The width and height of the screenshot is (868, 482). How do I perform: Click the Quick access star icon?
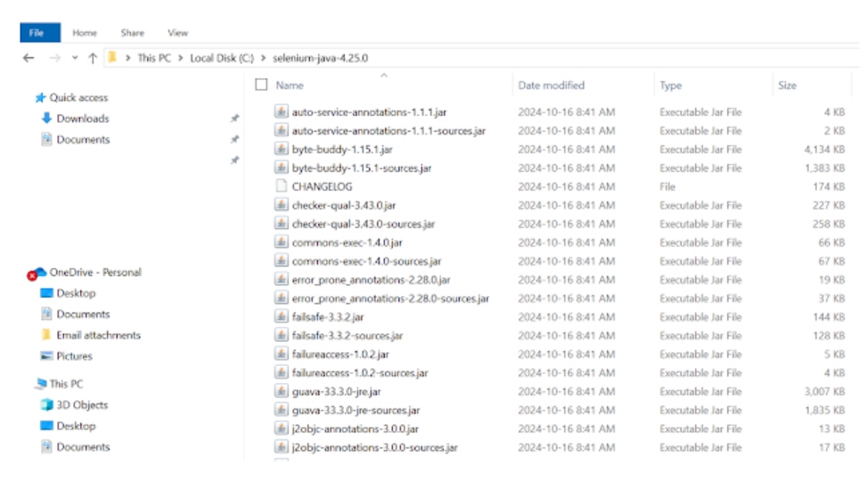[x=40, y=98]
